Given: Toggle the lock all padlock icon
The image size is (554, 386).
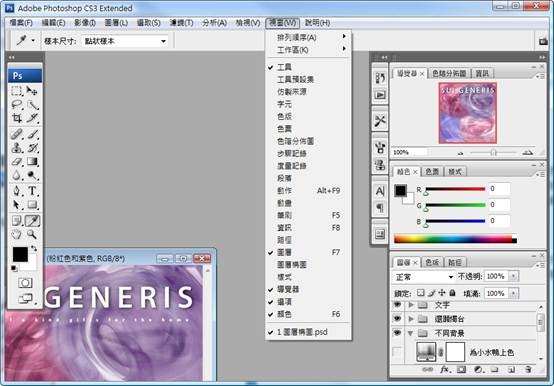Looking at the screenshot, I should pos(452,293).
